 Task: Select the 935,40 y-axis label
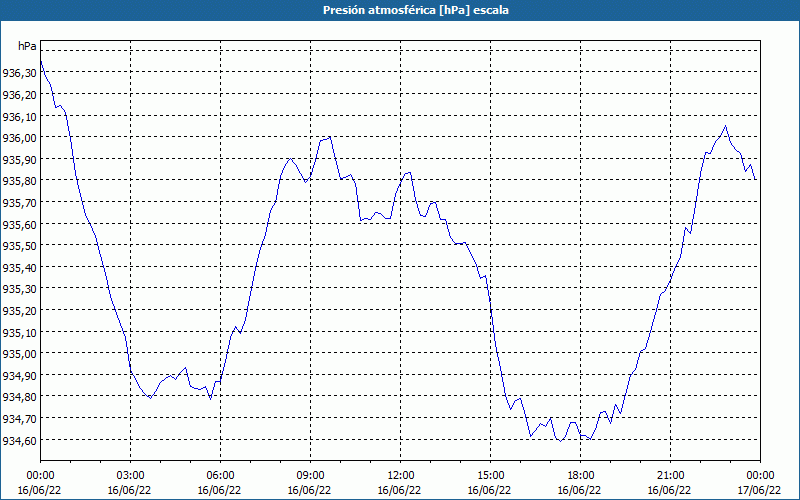click(19, 267)
